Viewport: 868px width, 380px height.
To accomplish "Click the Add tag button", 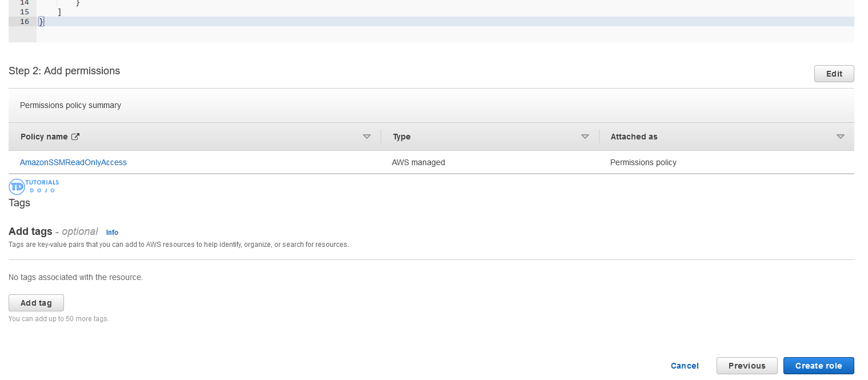I will pos(36,303).
